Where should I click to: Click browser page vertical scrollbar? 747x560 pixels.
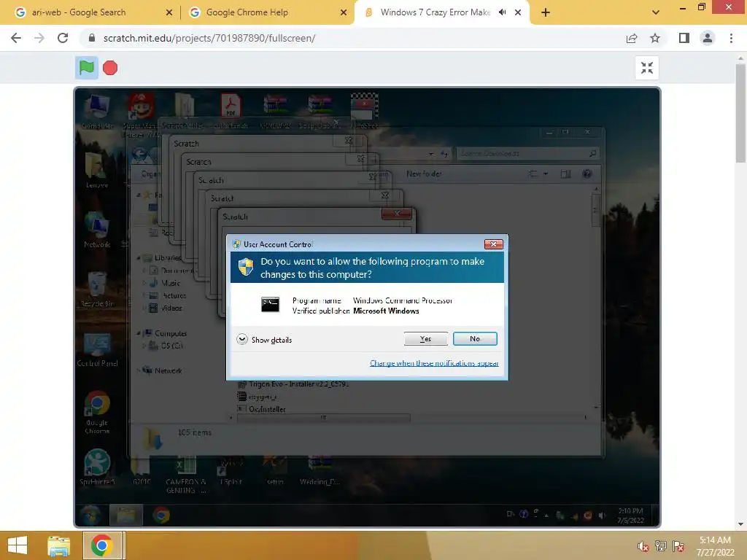pos(740,113)
